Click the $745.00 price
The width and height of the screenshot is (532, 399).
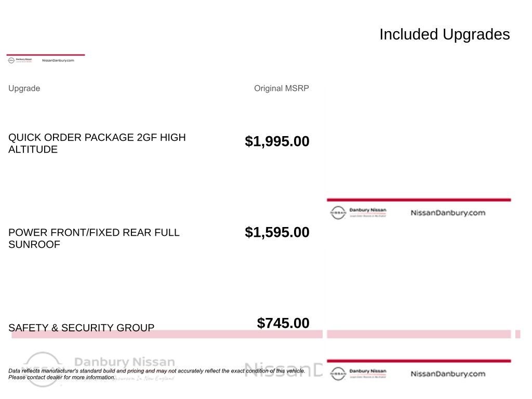(283, 323)
